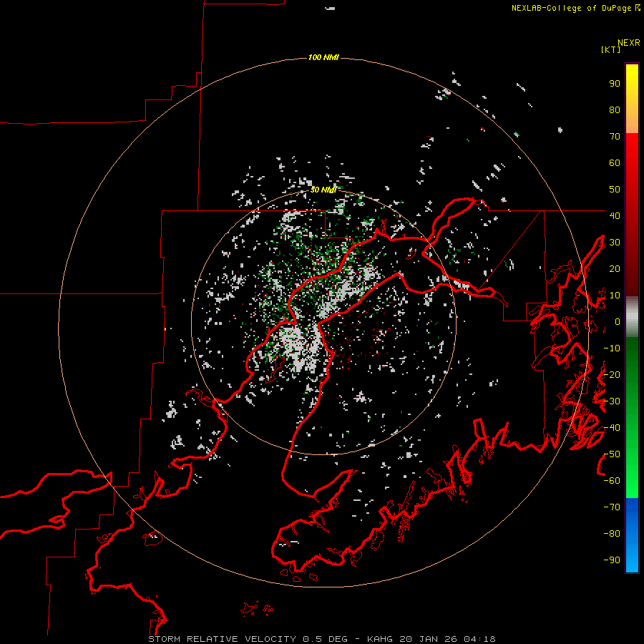Click the -60 knots scale label

point(612,481)
